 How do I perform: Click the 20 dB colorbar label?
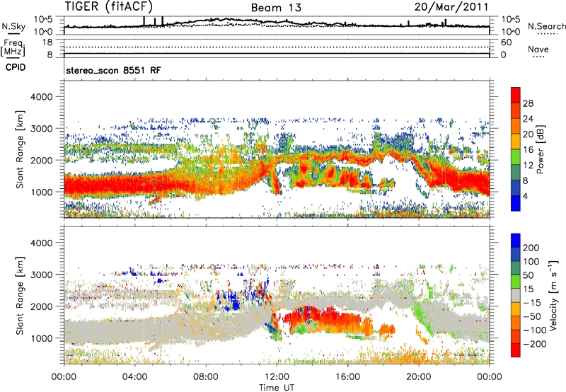[x=528, y=134]
